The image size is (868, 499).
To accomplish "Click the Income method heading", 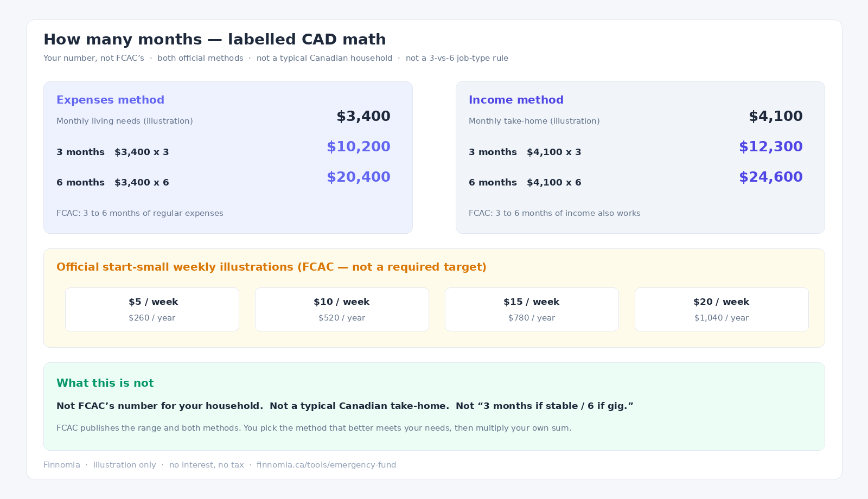I will pyautogui.click(x=516, y=100).
